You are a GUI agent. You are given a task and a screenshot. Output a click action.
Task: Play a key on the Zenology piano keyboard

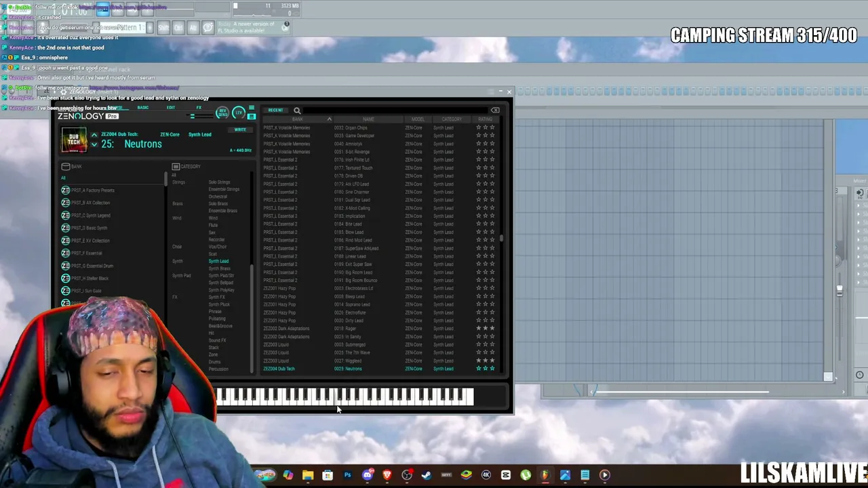tap(344, 396)
